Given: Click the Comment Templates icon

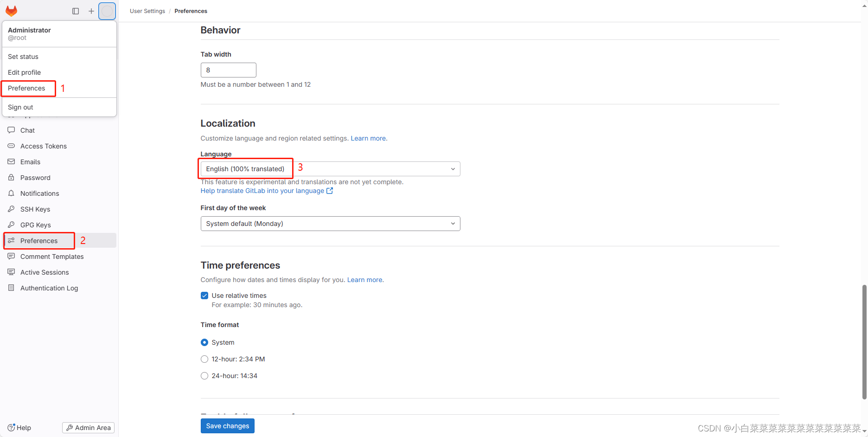Looking at the screenshot, I should (11, 257).
